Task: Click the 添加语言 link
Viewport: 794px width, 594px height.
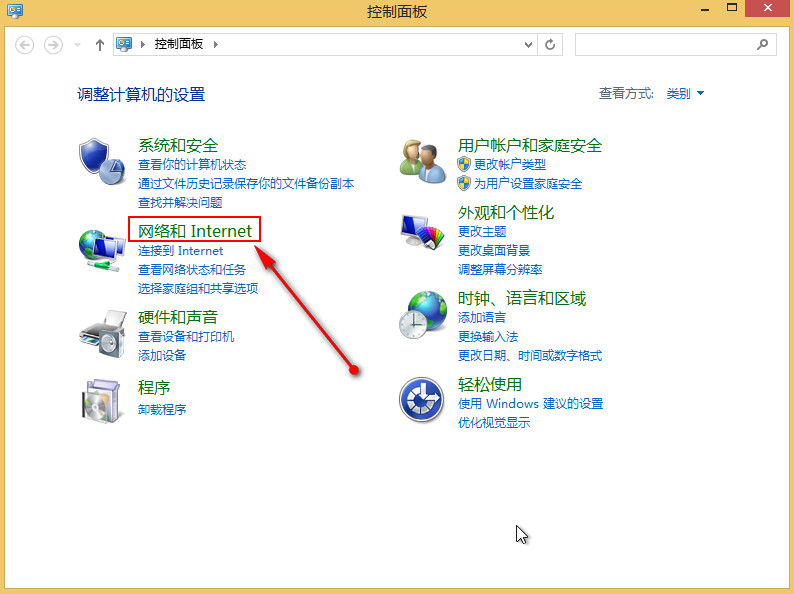Action: [x=482, y=318]
